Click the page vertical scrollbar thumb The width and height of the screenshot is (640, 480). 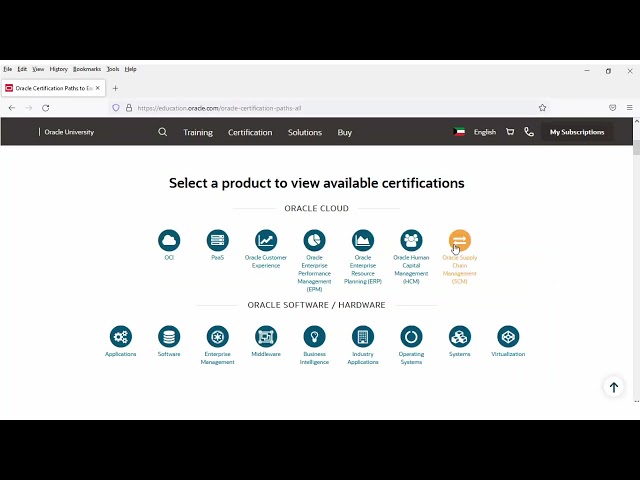coord(636,147)
